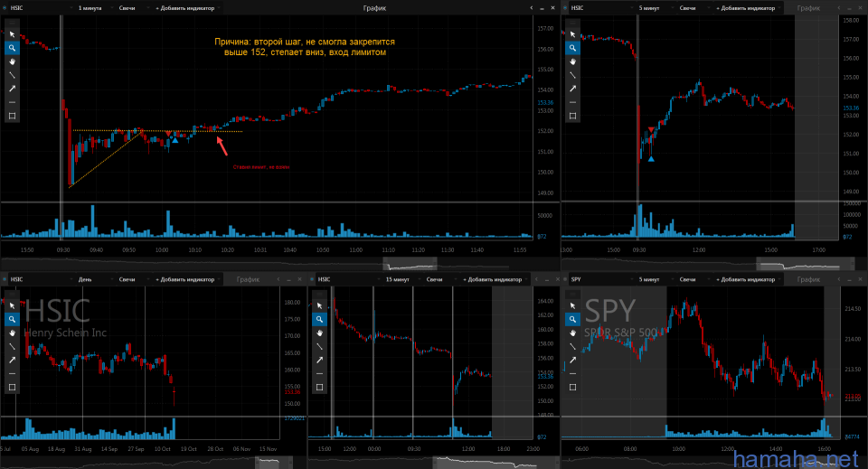Toggle the link dot beside the SPY ticker
Screen dimensions: 868x469
point(566,279)
